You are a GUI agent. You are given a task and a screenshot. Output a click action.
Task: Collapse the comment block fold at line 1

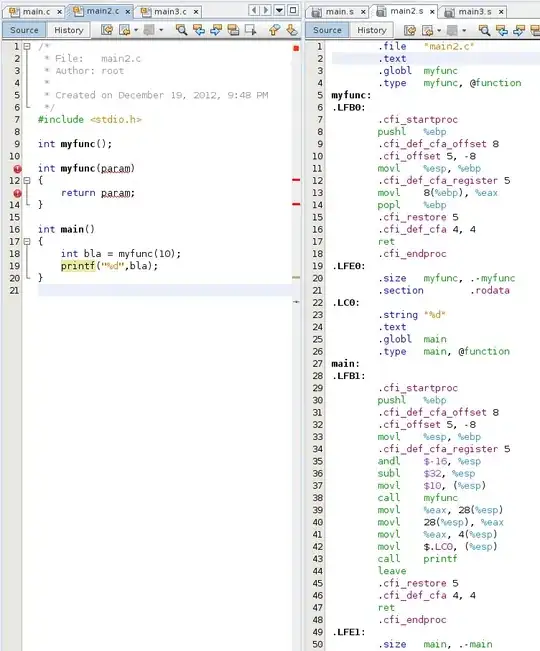pos(27,46)
